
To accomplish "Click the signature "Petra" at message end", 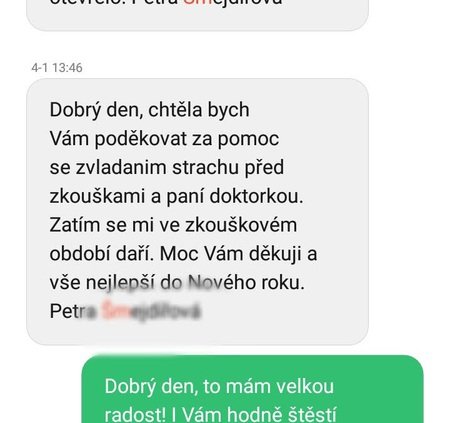I will click(x=73, y=311).
